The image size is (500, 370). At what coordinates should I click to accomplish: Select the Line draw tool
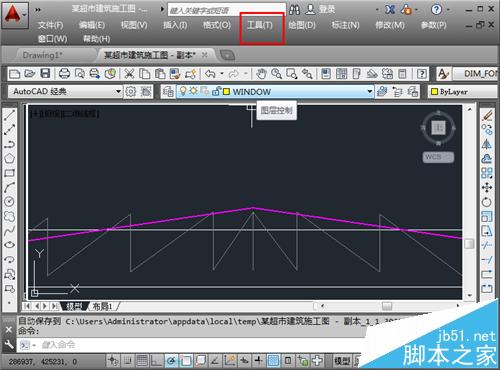[9, 115]
